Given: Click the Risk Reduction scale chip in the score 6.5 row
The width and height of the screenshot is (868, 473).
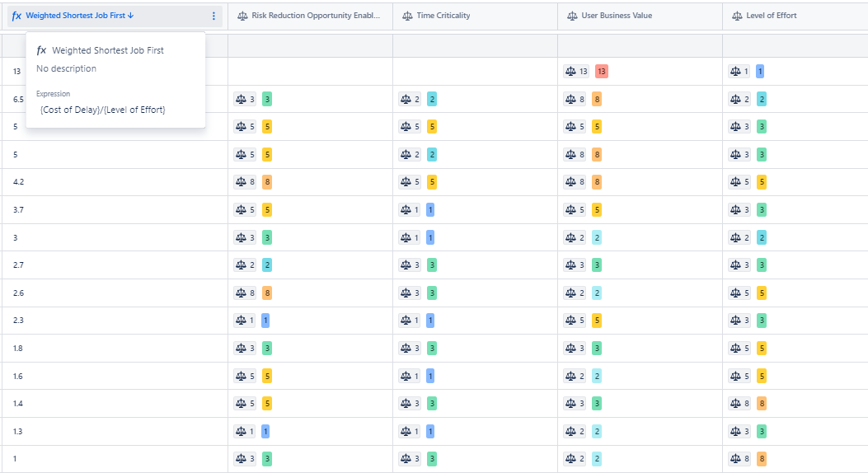Looking at the screenshot, I should pos(245,99).
